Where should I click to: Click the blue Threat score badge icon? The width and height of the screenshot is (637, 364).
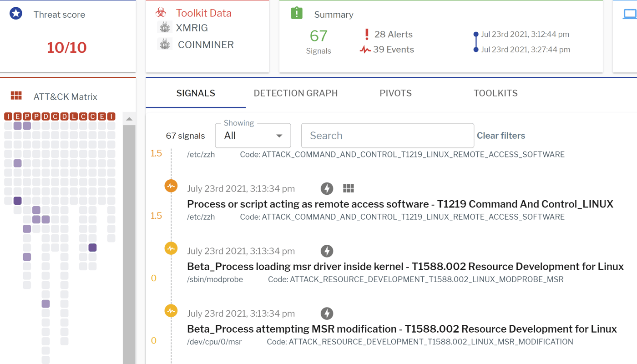[15, 13]
